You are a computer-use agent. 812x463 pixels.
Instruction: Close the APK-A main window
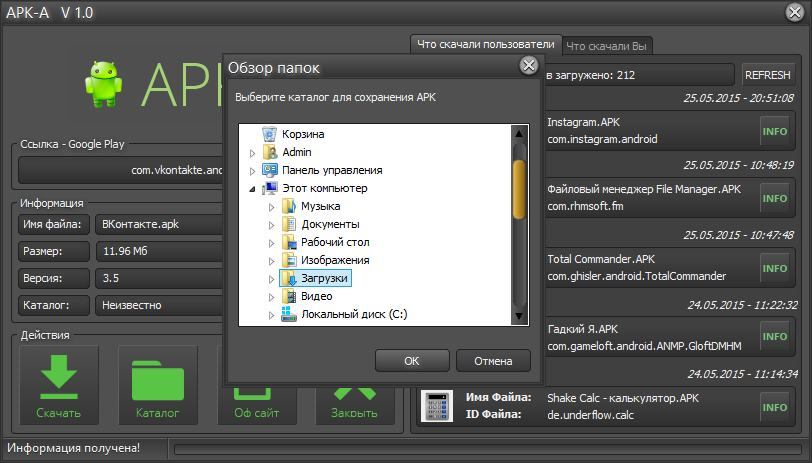[795, 12]
